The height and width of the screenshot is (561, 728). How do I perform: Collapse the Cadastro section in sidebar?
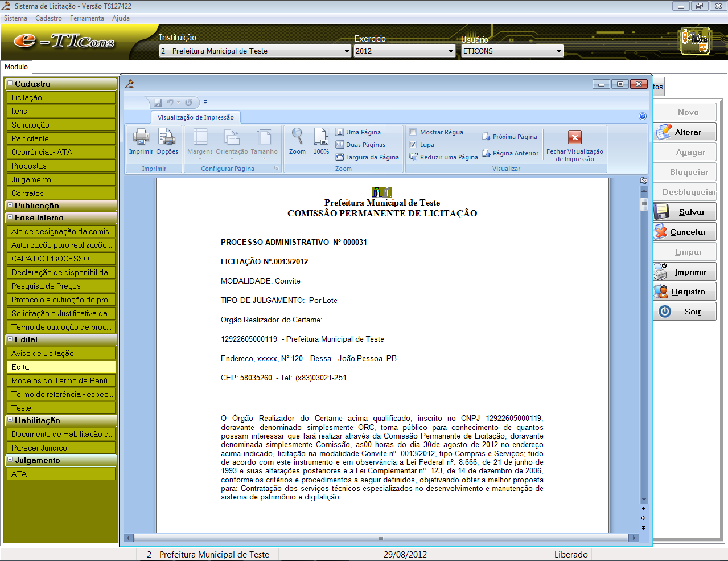10,84
